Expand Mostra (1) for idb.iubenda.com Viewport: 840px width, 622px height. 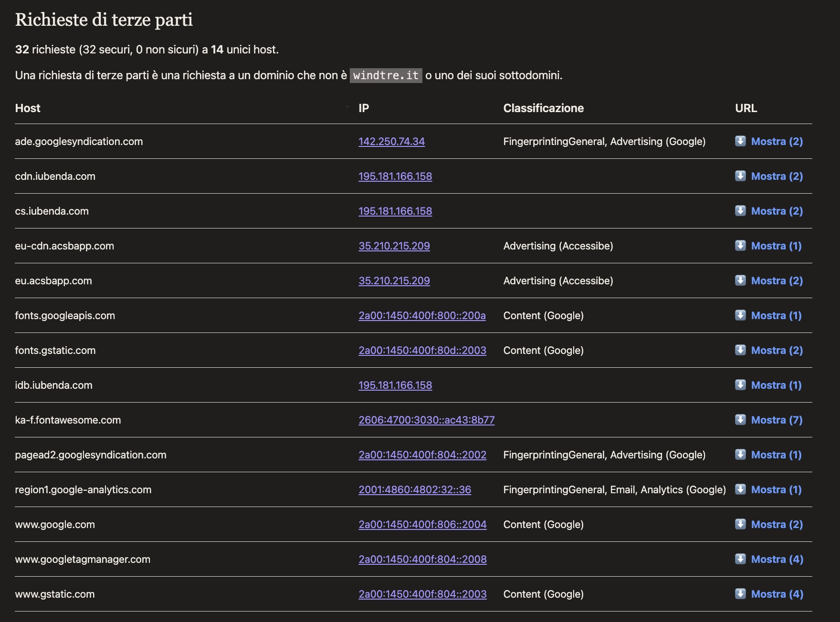[776, 385]
